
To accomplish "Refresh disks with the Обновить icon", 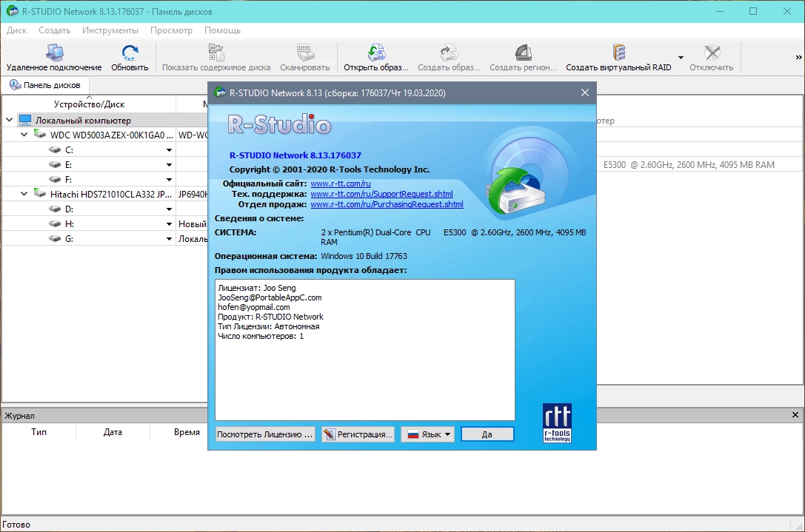I will click(x=130, y=58).
